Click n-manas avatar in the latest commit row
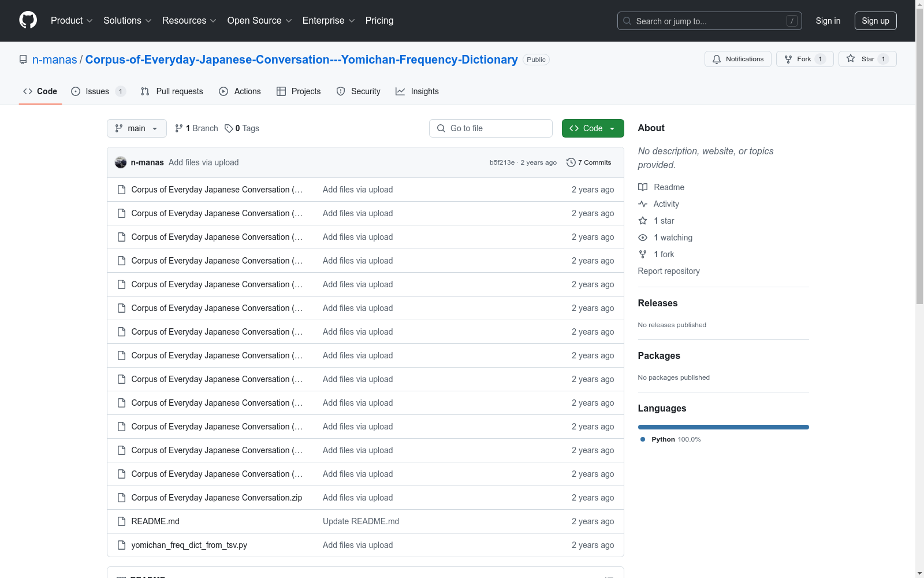The height and width of the screenshot is (578, 924). [x=121, y=162]
